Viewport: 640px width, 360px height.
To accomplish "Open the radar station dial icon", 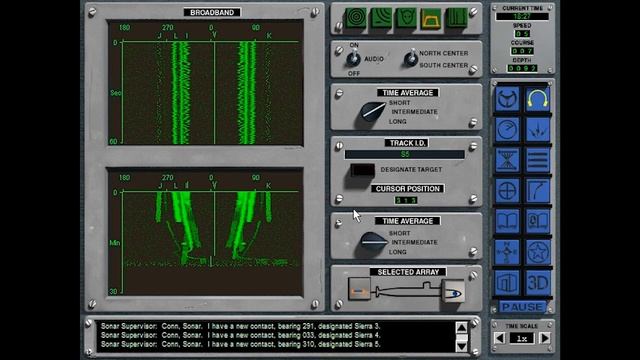I will click(507, 129).
